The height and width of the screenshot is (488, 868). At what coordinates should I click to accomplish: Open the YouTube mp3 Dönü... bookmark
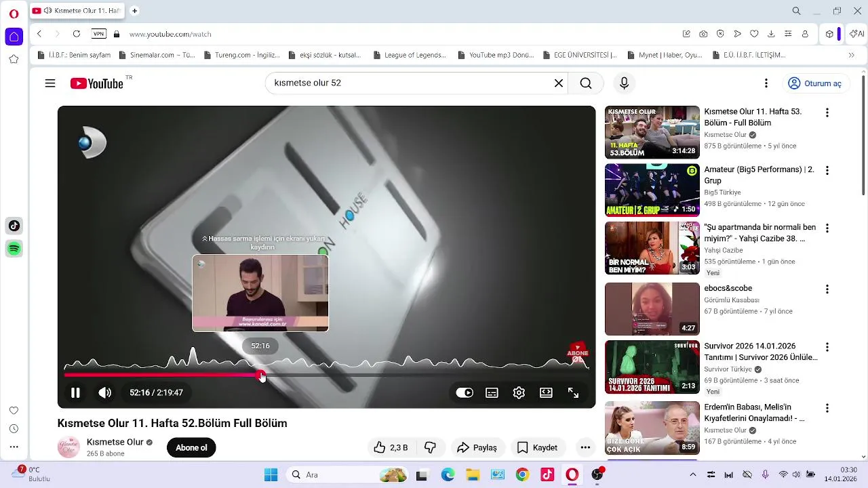tap(496, 55)
